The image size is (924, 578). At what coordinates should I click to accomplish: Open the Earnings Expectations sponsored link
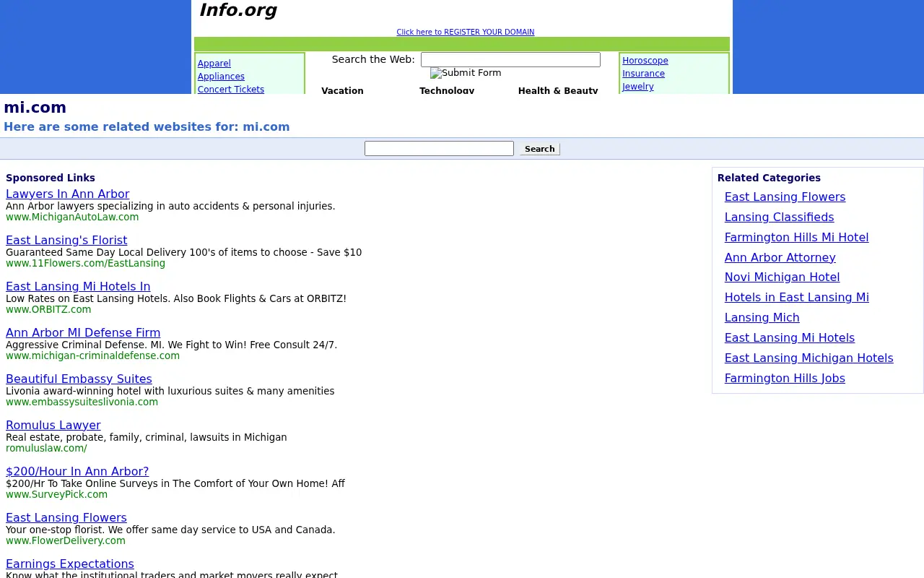[x=70, y=564]
